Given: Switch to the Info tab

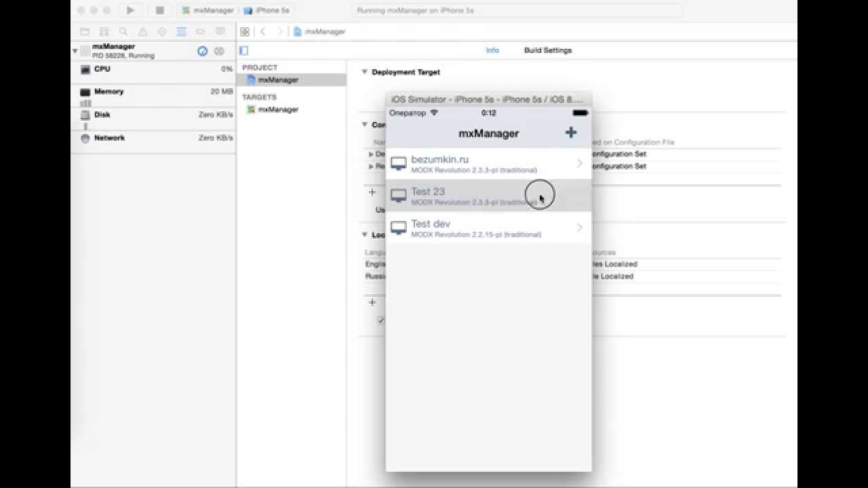Looking at the screenshot, I should [493, 50].
